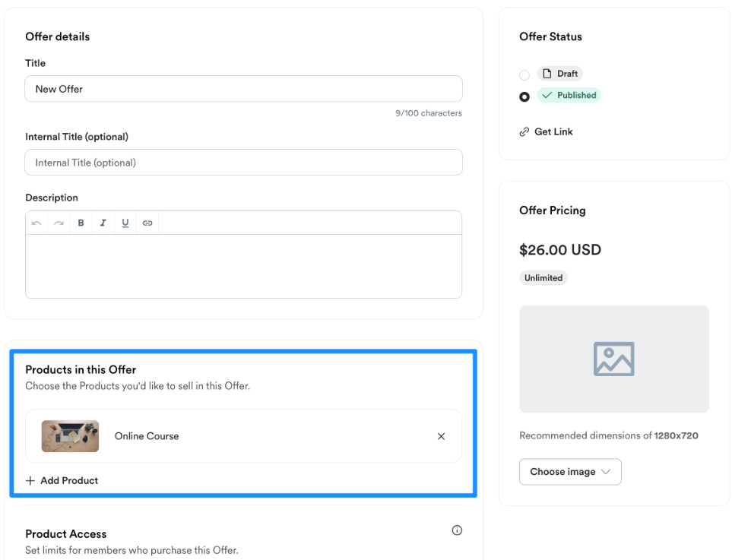Open the Online Course thumbnail
Viewport: 732px width, 560px height.
(70, 436)
